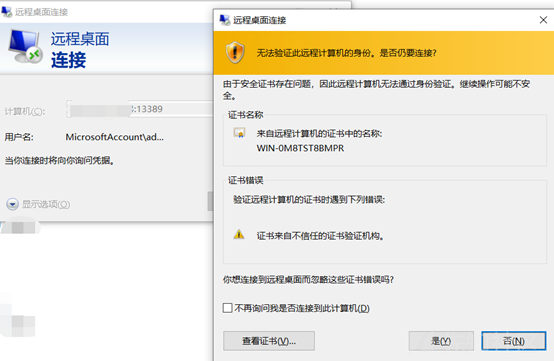Click the large Remote Desktop computer logo
Screen dimensions: 554x361
point(24,47)
